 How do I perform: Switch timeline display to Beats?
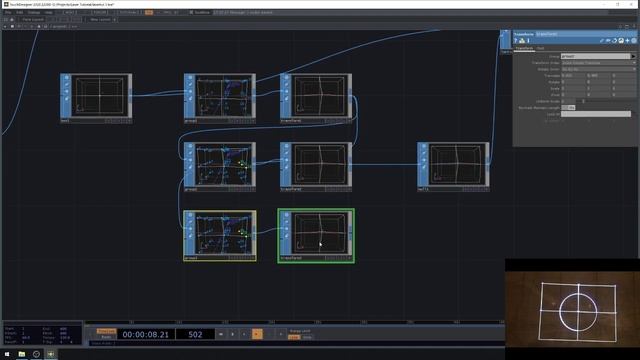click(106, 337)
